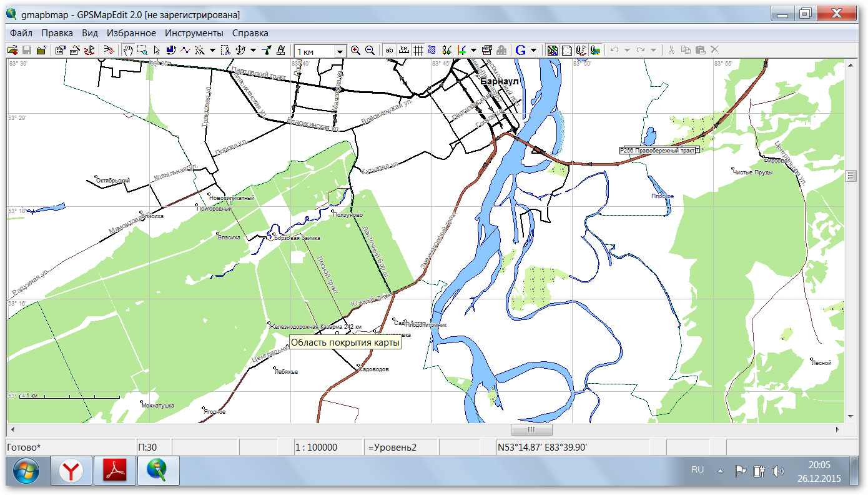Expand the Redo history dropdown
868x495 pixels.
[x=653, y=50]
